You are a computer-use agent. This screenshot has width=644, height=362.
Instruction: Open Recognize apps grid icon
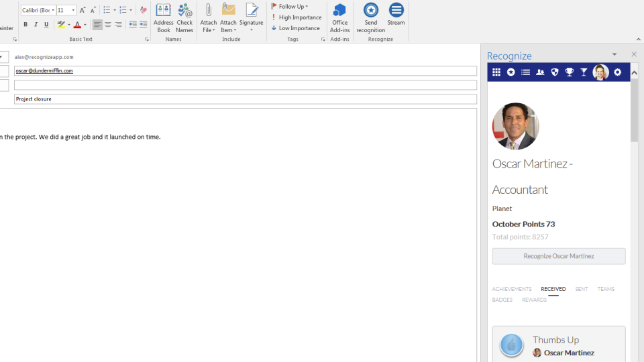(x=496, y=72)
